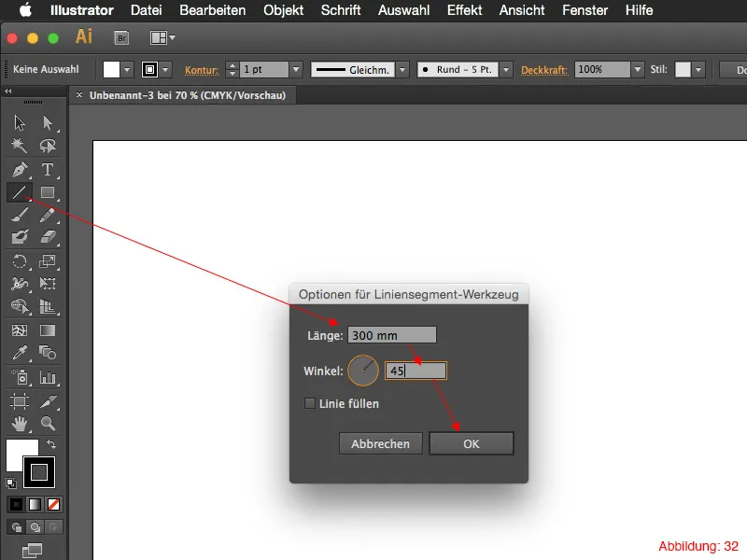
Task: Click Abbrechen to cancel dialog
Action: (381, 444)
